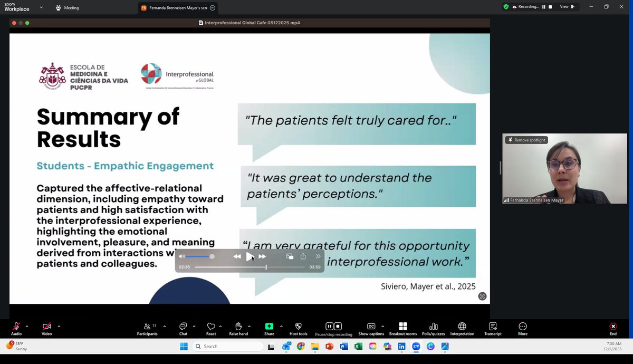Seek on the video progress bar
This screenshot has height=364, width=633.
coord(250,267)
